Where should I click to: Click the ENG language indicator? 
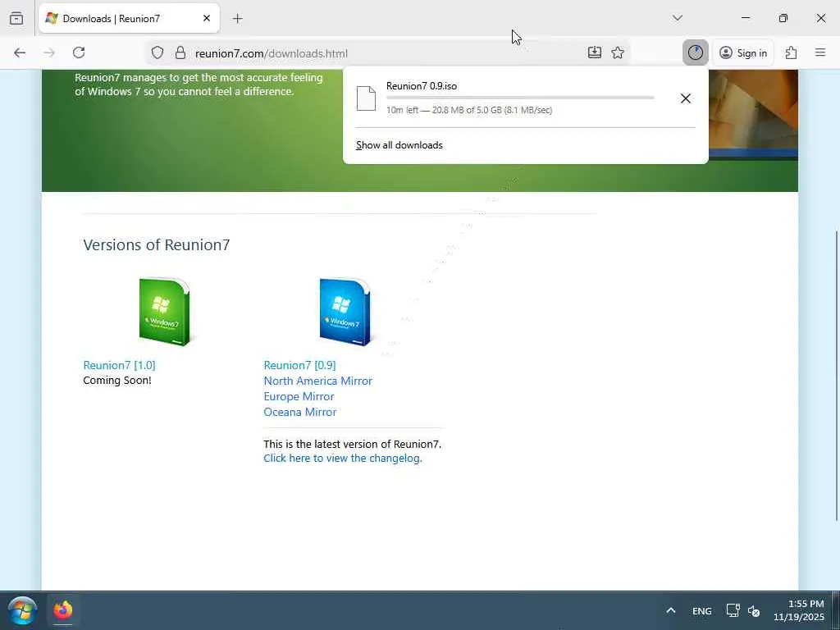click(x=702, y=610)
